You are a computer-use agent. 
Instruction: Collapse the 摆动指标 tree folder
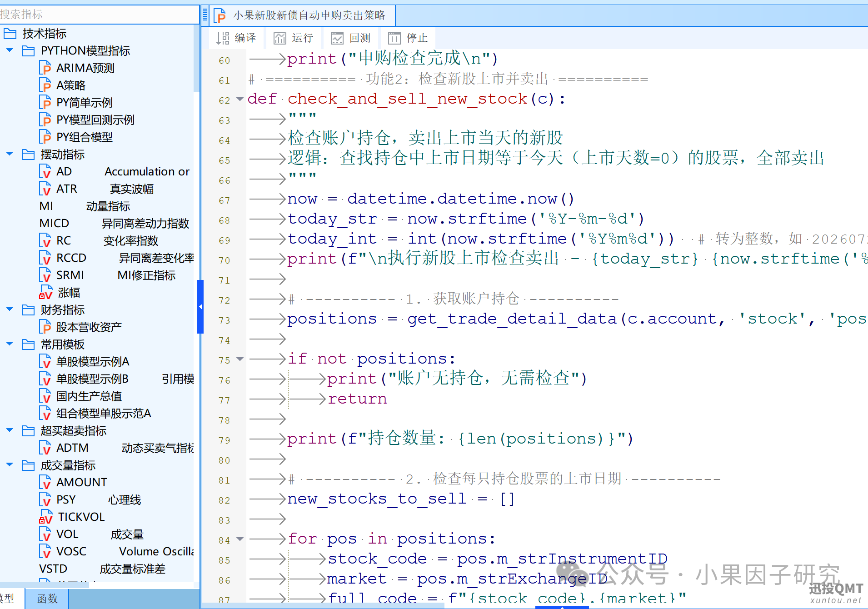(x=10, y=154)
